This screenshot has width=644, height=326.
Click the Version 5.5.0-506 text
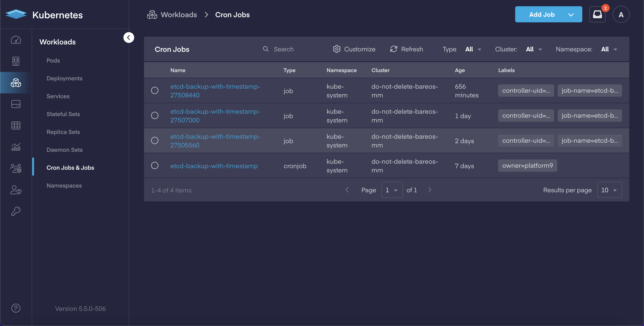pos(80,309)
